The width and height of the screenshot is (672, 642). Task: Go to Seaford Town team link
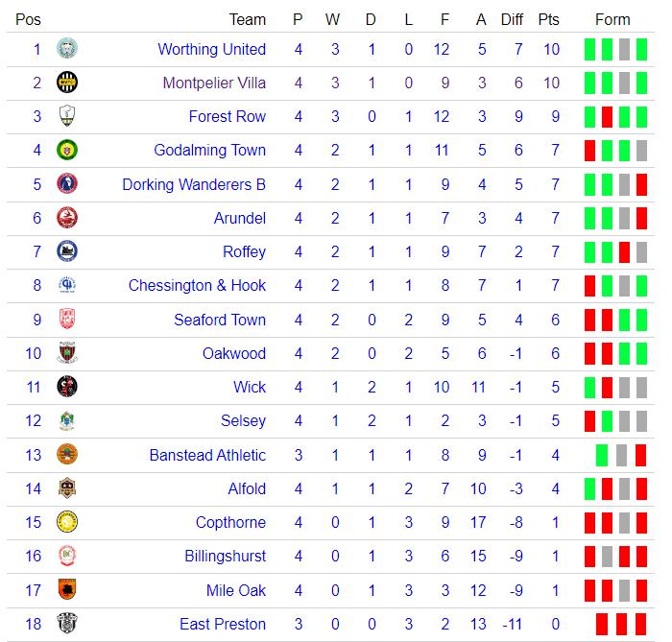[220, 320]
